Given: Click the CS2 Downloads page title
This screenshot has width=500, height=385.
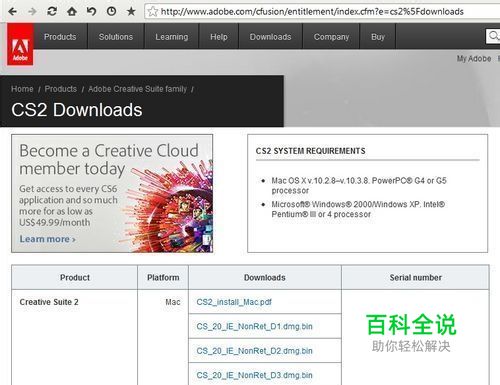Looking at the screenshot, I should 77,110.
